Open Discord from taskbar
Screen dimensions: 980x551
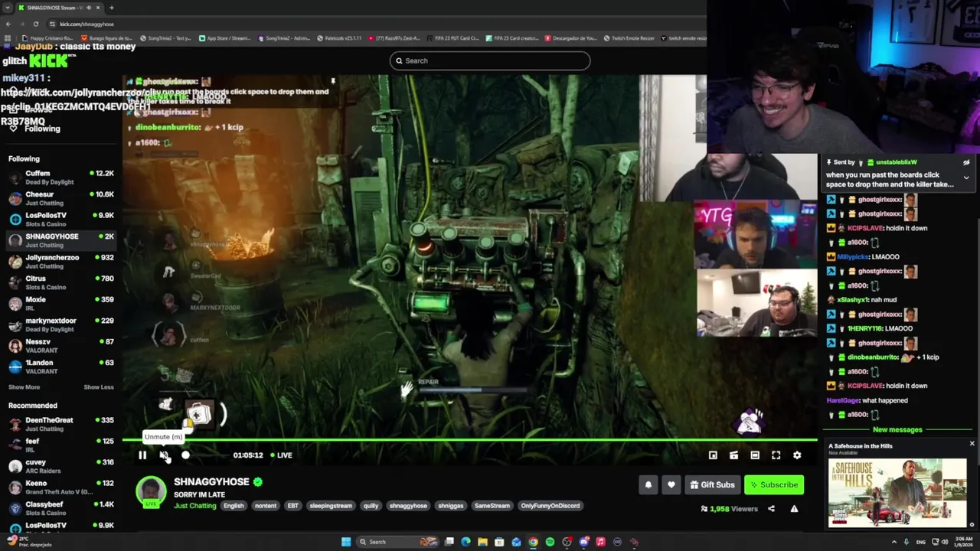[x=583, y=542]
